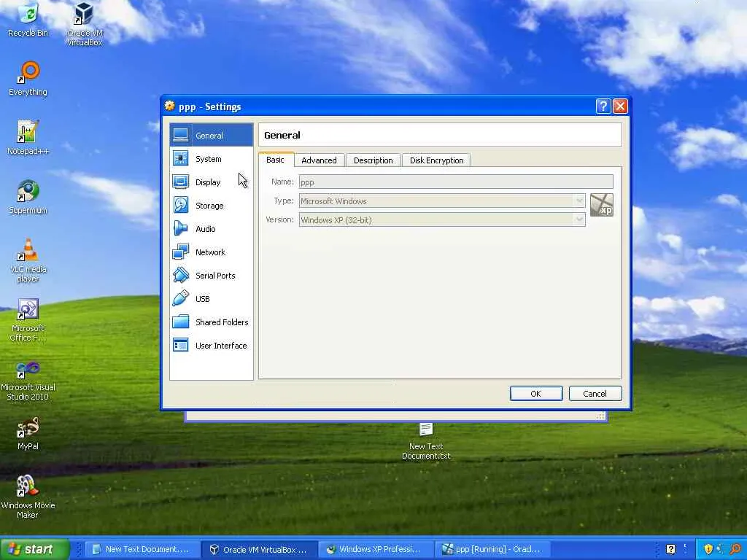Switch to the Basic tab
The height and width of the screenshot is (560, 747).
coord(275,160)
